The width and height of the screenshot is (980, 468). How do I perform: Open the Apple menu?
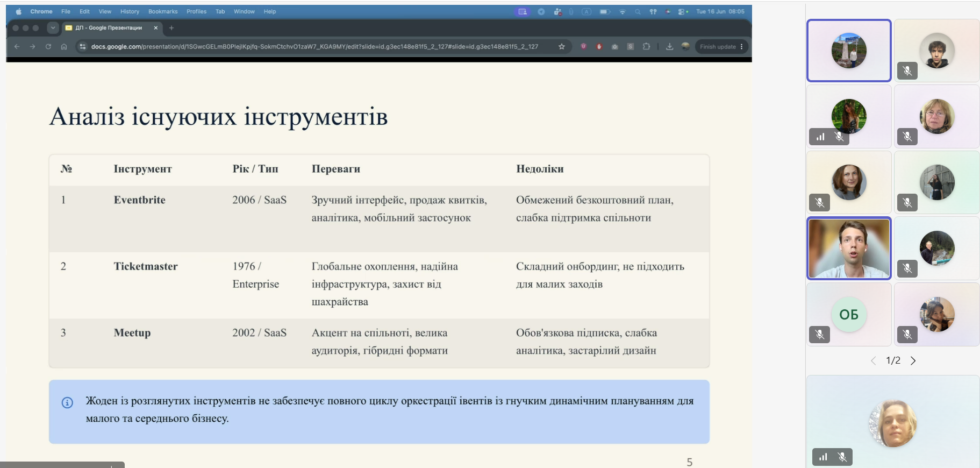[19, 11]
